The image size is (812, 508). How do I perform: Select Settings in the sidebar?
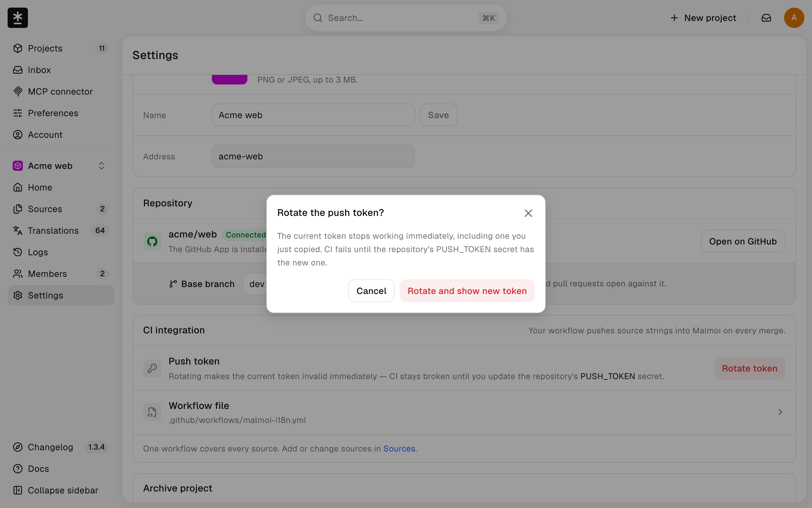click(61, 295)
